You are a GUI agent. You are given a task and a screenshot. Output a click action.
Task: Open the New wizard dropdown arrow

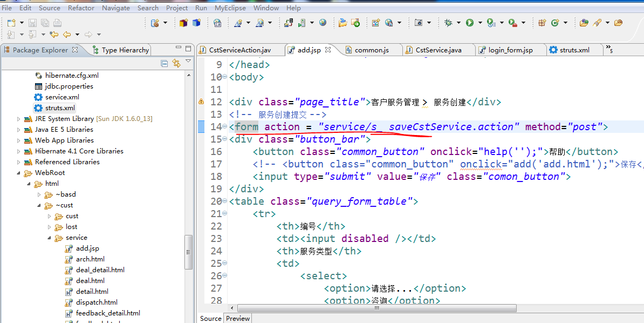click(22, 23)
